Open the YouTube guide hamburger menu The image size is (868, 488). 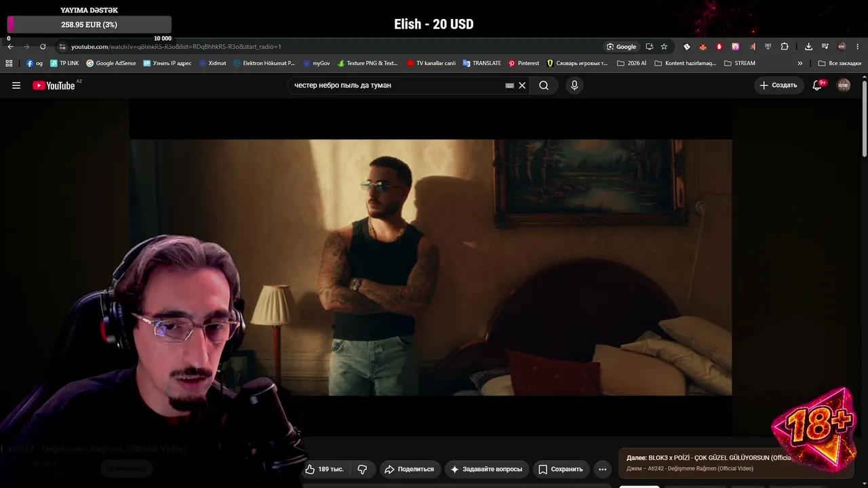[x=16, y=85]
